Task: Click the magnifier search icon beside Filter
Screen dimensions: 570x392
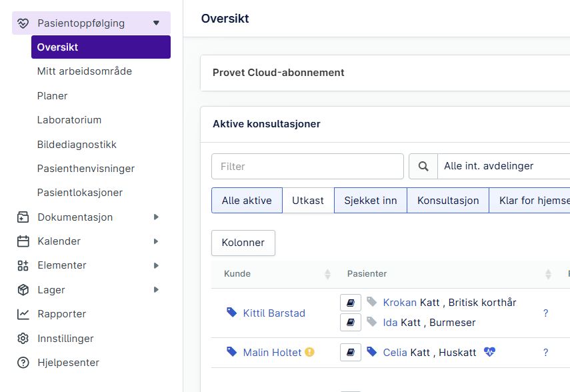Action: coord(423,166)
